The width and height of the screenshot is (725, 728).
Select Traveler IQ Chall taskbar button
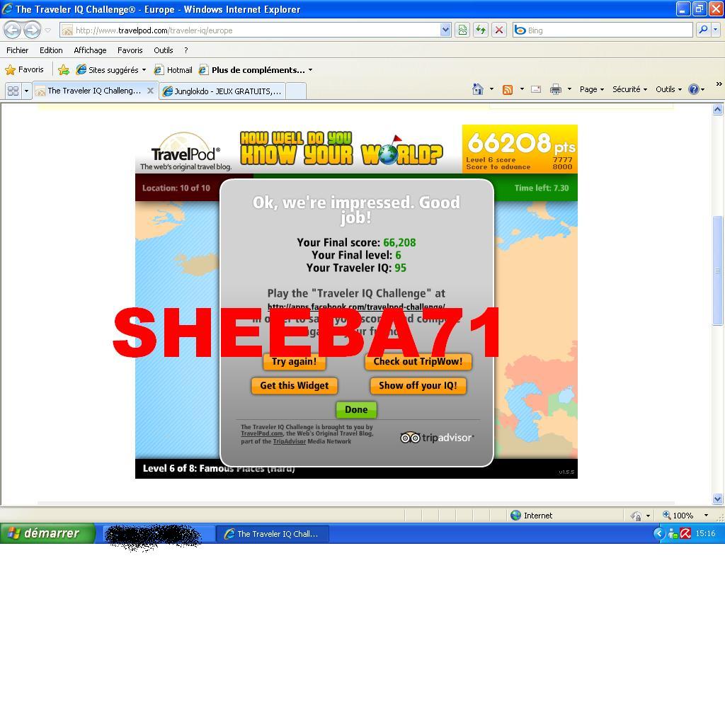point(273,534)
